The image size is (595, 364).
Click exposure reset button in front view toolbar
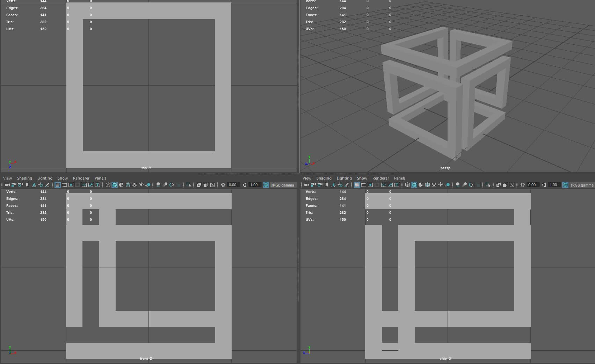tap(223, 185)
